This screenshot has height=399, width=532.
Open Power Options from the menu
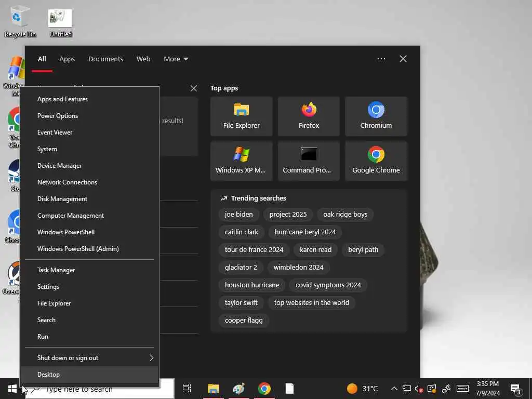pos(89,116)
